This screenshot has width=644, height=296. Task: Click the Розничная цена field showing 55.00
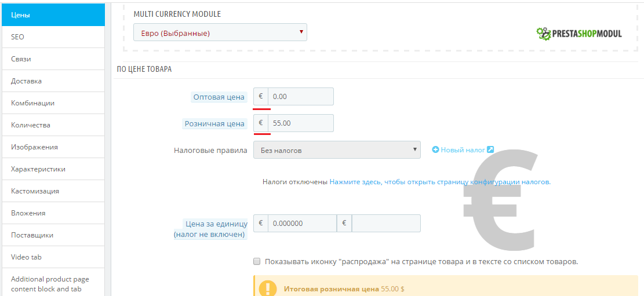301,123
